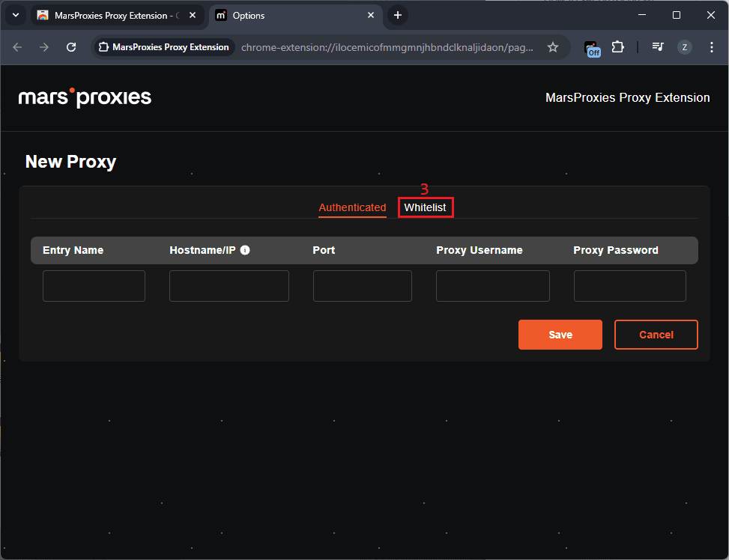Open the Chrome extensions puzzle icon
This screenshot has height=560, width=729.
617,47
